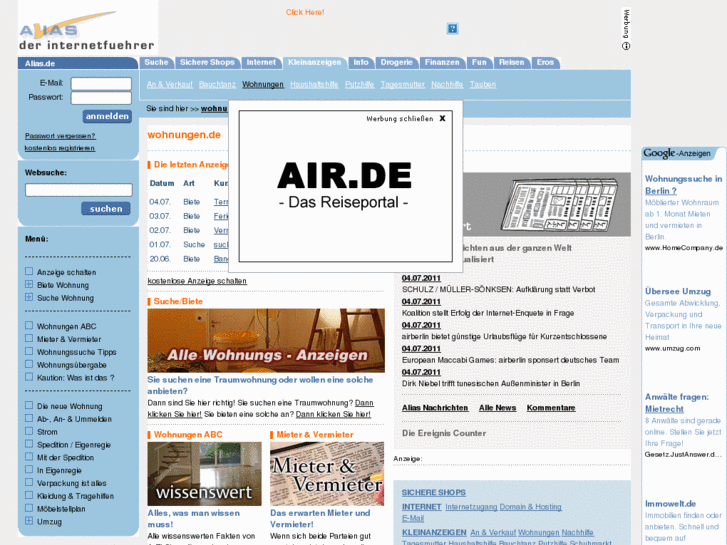
Task: Switch to the Reisen tab
Action: point(511,63)
